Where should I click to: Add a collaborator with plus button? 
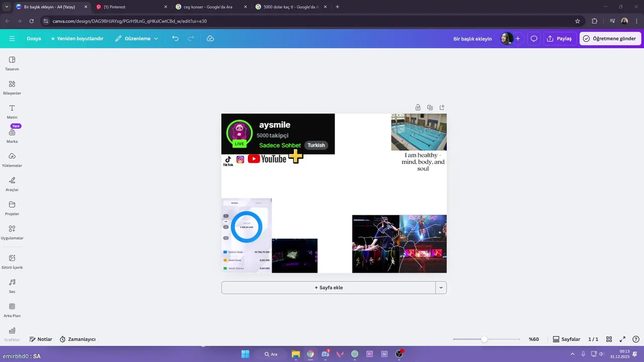coord(518,39)
